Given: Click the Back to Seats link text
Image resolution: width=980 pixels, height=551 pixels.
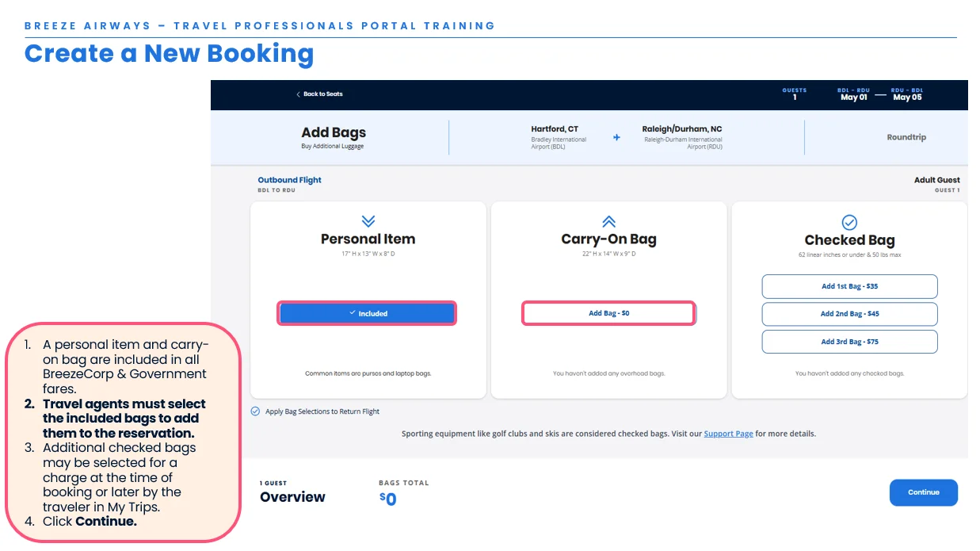Looking at the screenshot, I should (323, 94).
